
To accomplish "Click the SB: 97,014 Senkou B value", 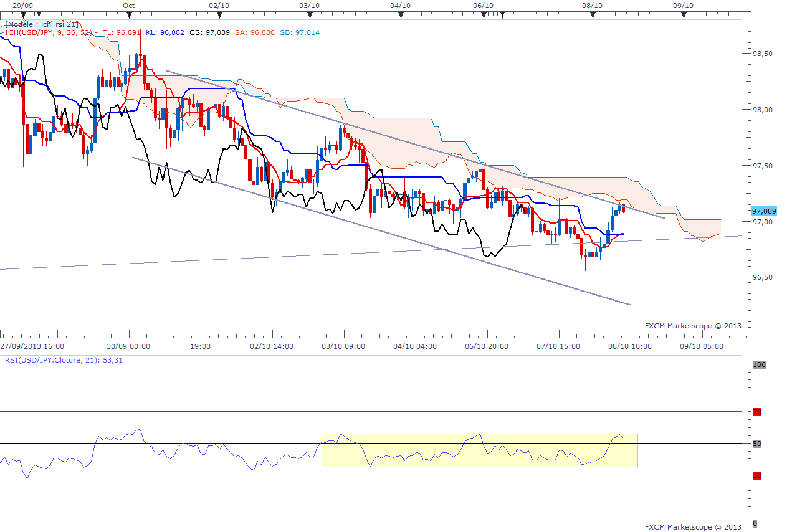I will point(300,32).
